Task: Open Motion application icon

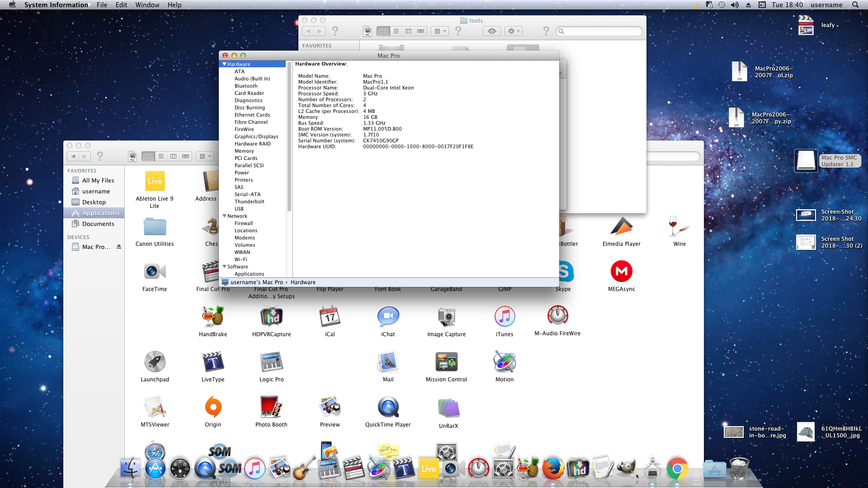Action: click(505, 361)
